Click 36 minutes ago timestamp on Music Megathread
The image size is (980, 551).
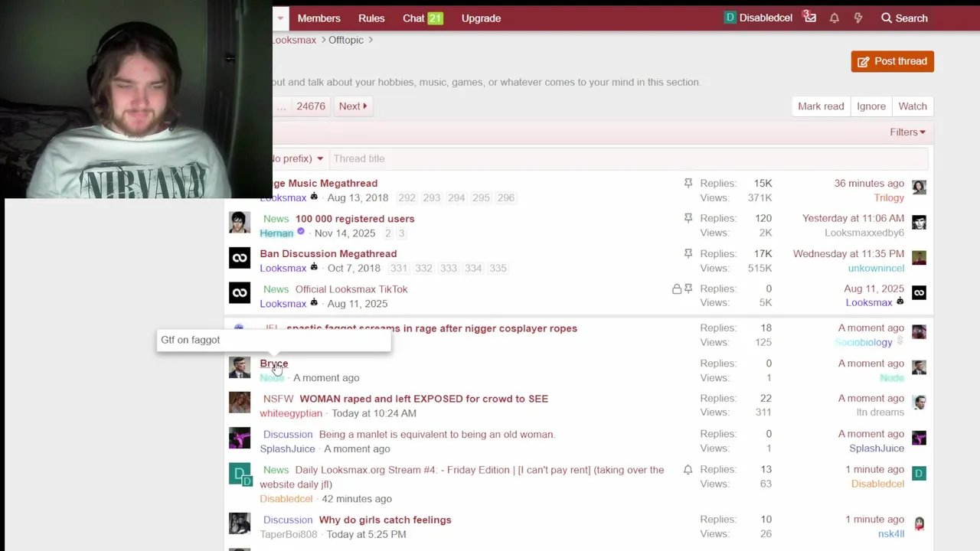[x=869, y=183]
